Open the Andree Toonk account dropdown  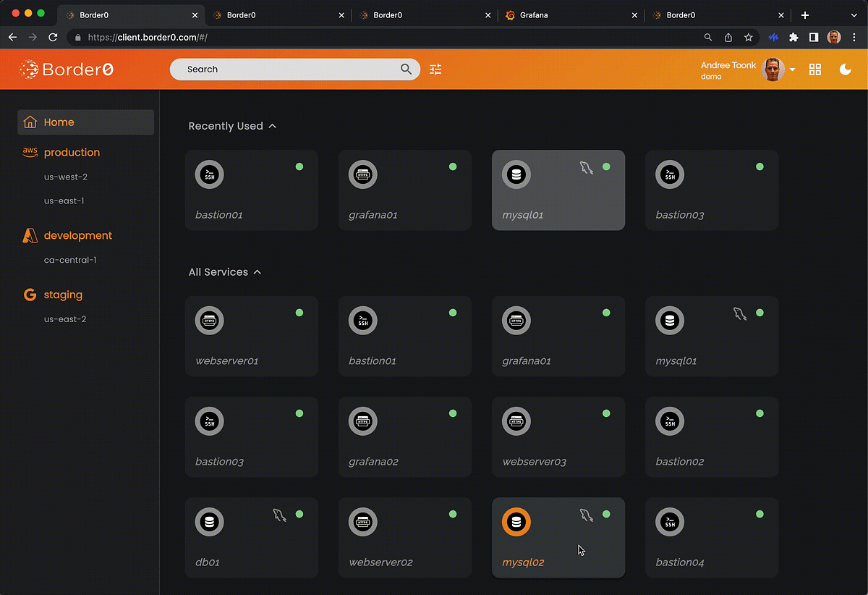tap(793, 69)
